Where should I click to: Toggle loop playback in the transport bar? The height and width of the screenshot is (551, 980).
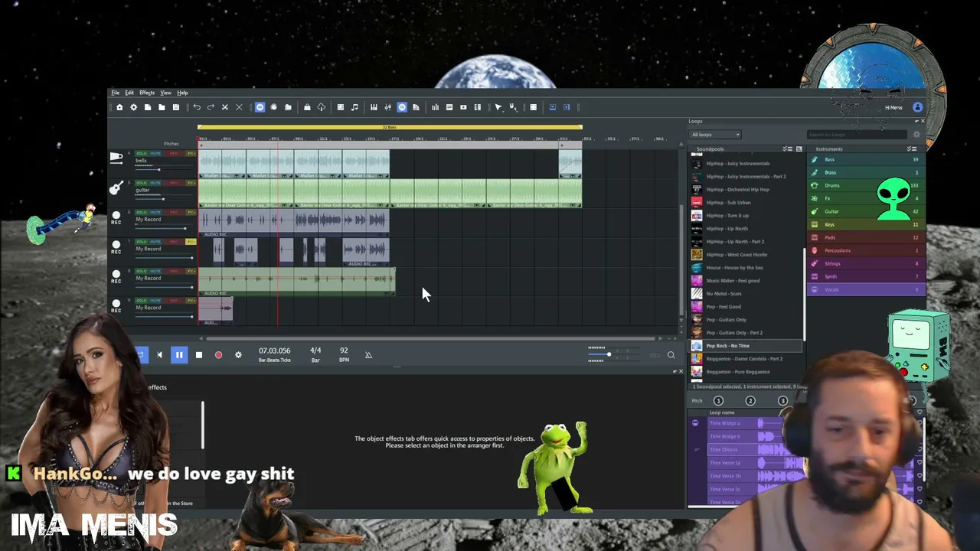(x=140, y=355)
